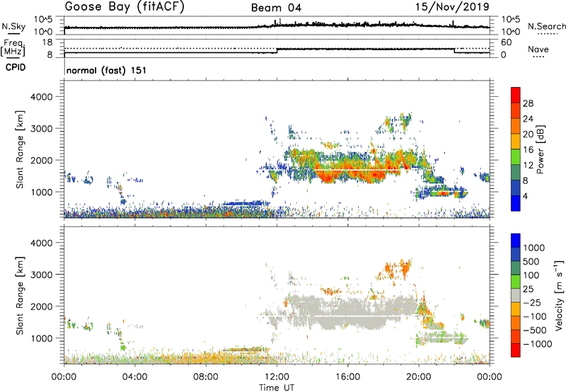The height and width of the screenshot is (392, 566).
Task: Click the strong red power echo near 16:00
Action: point(348,171)
